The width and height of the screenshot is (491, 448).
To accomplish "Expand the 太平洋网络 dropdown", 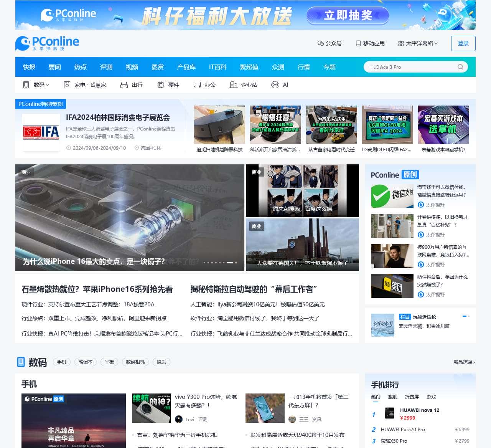I will 418,43.
